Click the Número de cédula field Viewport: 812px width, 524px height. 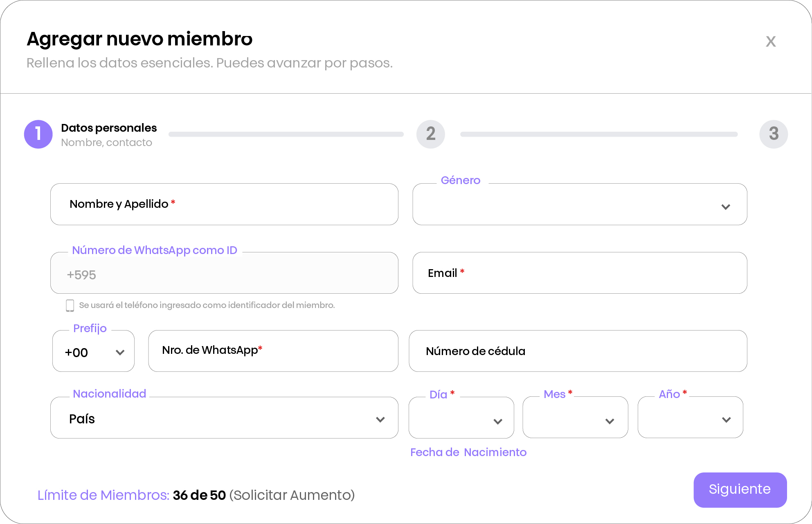coord(578,351)
